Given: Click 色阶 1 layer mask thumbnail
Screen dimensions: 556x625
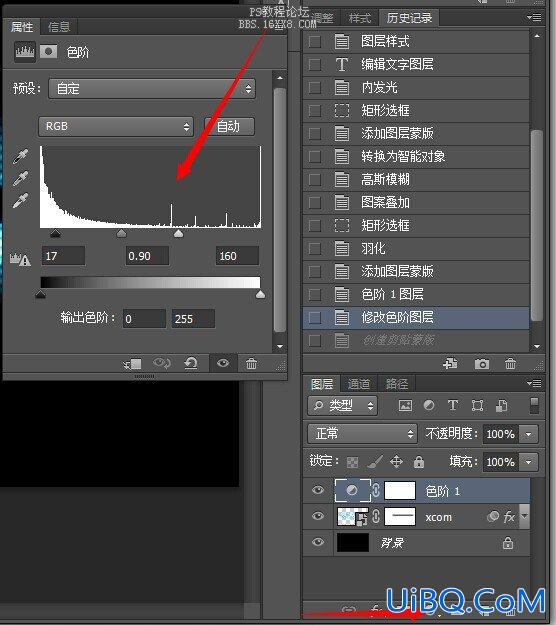Looking at the screenshot, I should [400, 490].
